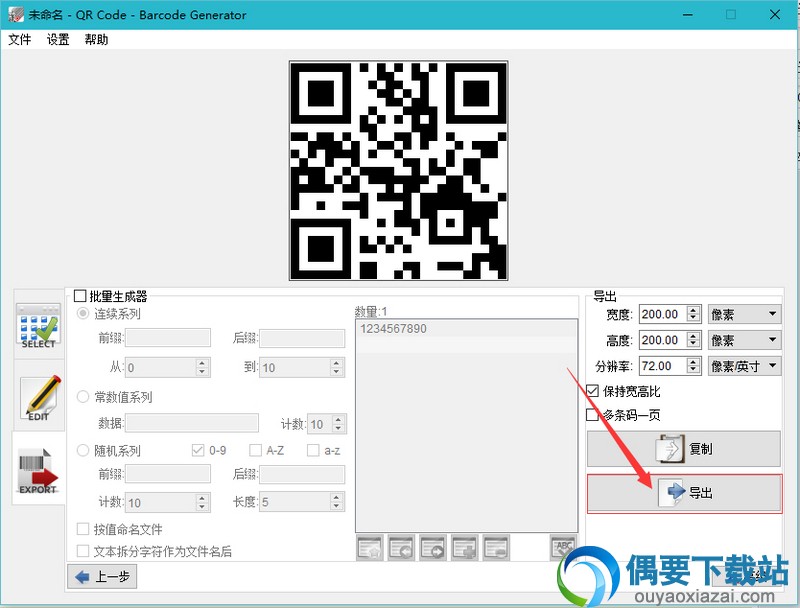Check the 多条码一页 checkbox
Viewport: 800px width, 608px height.
pos(592,415)
